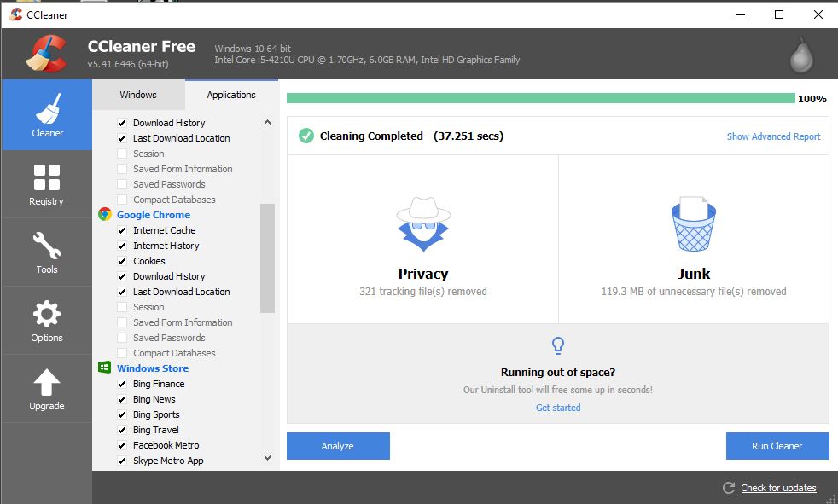
Task: Click the CCleaner logo in header
Action: (x=46, y=54)
